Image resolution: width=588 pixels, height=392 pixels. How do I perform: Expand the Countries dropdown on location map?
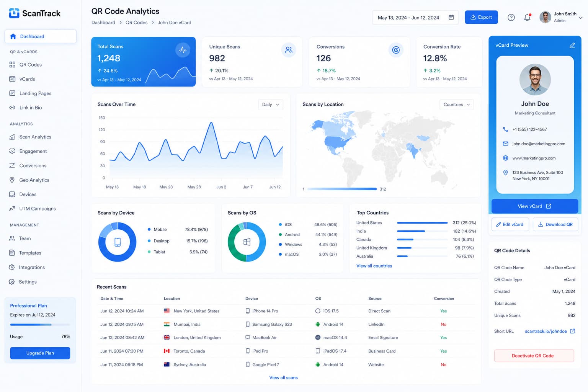click(457, 105)
